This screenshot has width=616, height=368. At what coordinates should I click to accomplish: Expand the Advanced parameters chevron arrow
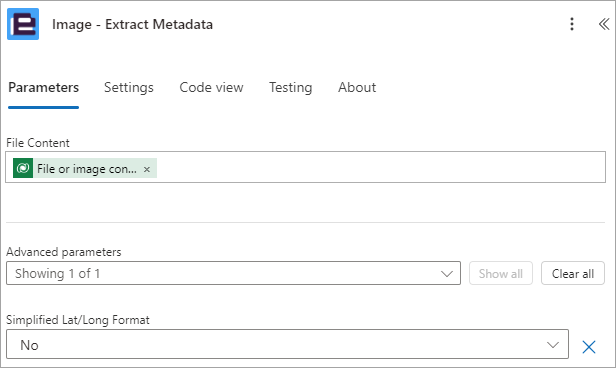(x=447, y=274)
